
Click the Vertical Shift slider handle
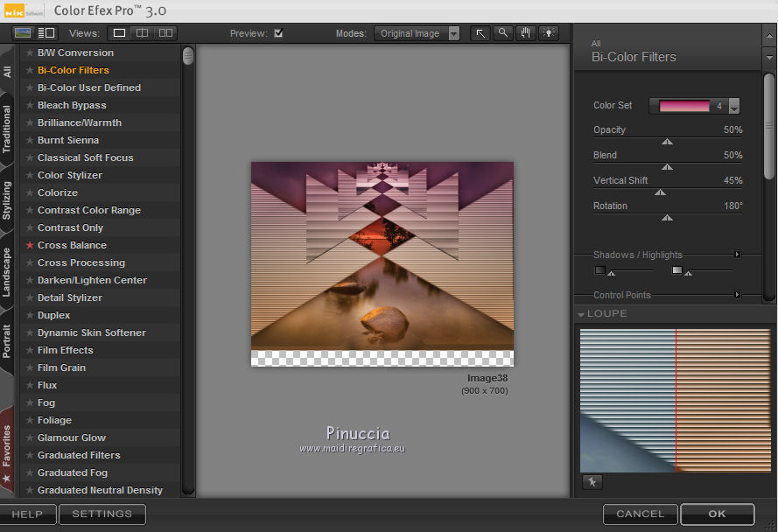point(660,192)
